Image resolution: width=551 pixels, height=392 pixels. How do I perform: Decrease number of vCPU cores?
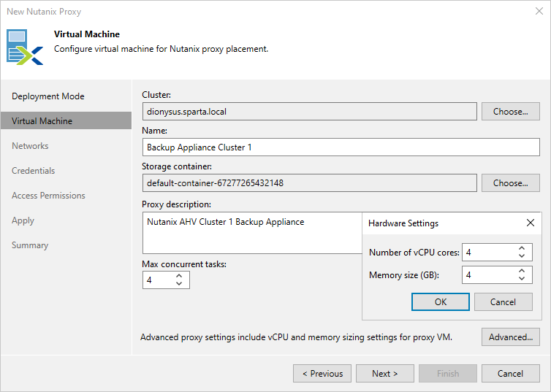[x=521, y=257]
